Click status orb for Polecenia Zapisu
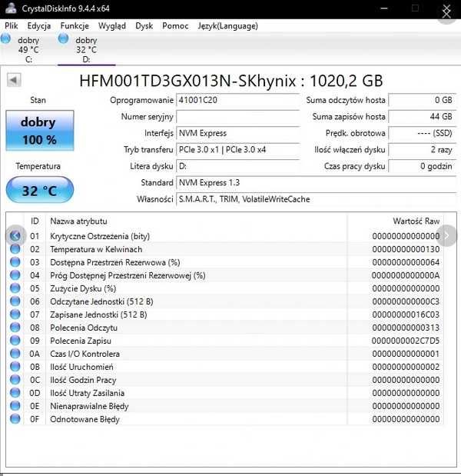461x476 pixels. tap(15, 341)
